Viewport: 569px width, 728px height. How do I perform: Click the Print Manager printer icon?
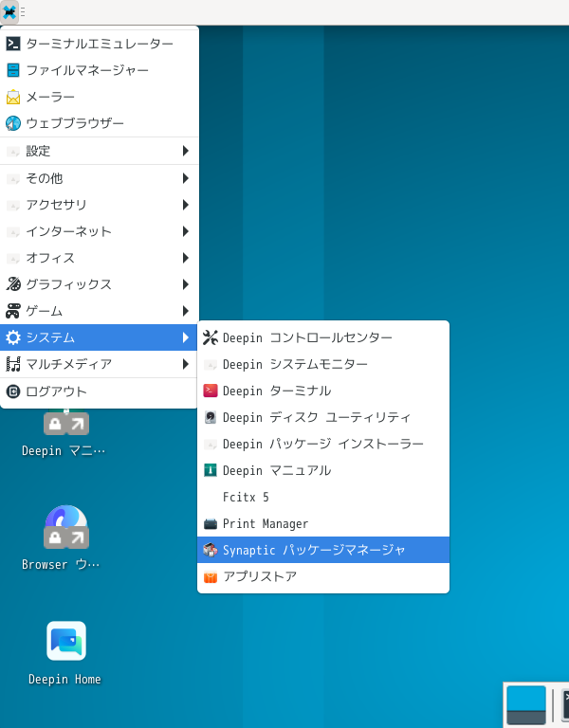point(211,523)
